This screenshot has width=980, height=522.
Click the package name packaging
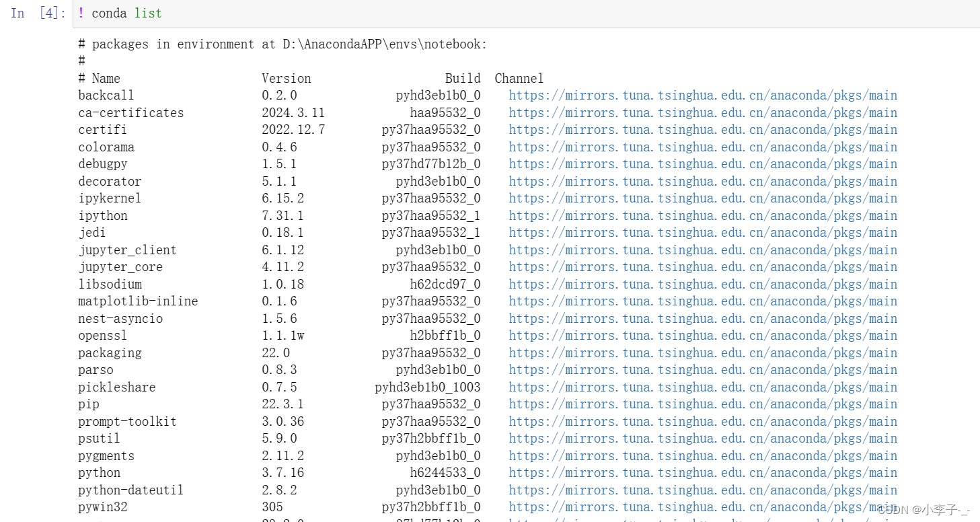(x=110, y=353)
